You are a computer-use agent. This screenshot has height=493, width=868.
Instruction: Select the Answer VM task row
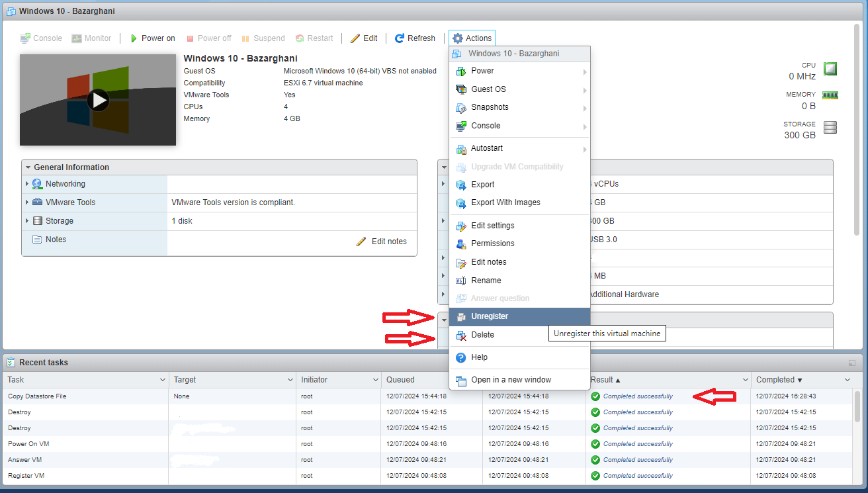[427, 460]
